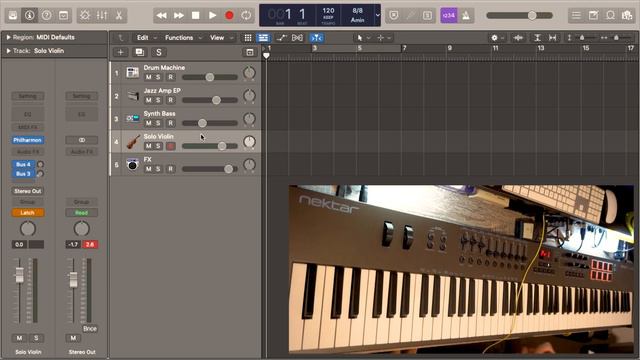Toggle the transport Solo icon

(427, 16)
